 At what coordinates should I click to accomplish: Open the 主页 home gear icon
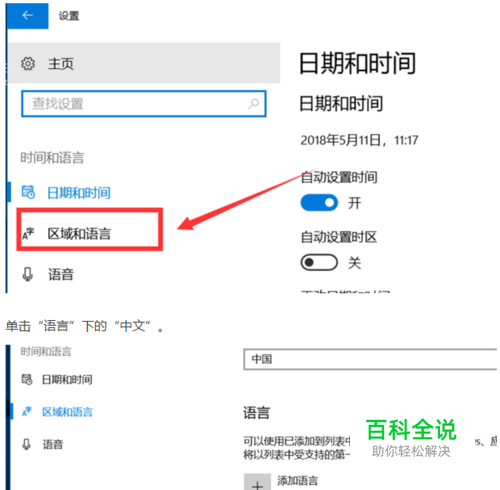[28, 63]
